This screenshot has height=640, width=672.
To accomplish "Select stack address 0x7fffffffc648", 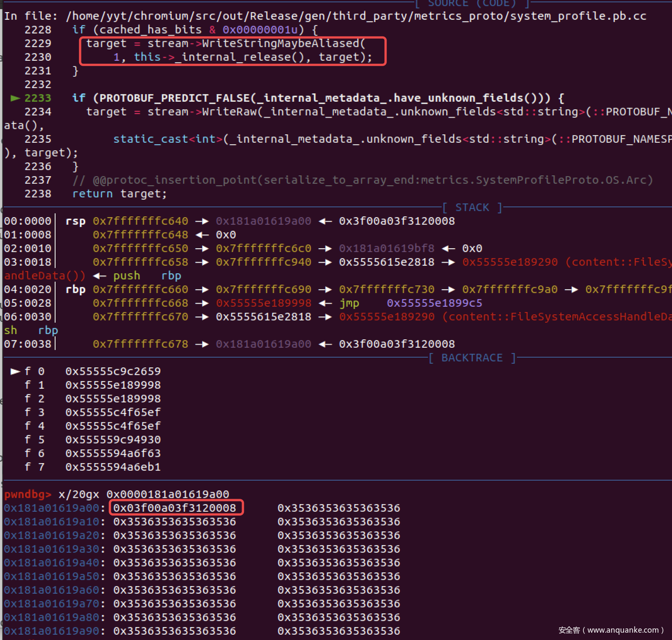I will pos(140,235).
